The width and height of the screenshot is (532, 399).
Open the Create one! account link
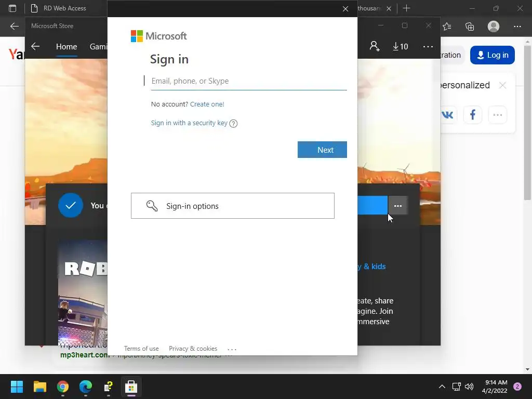click(x=207, y=104)
